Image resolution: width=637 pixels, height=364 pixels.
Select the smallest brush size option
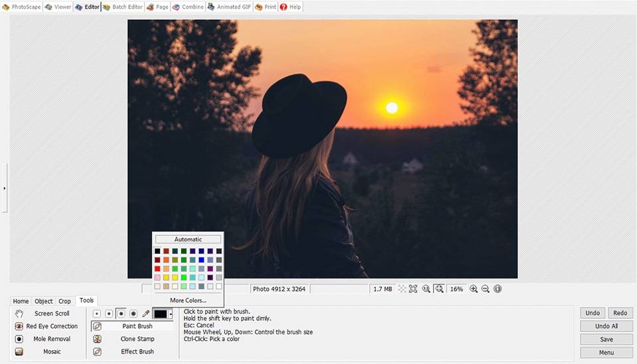tap(97, 314)
